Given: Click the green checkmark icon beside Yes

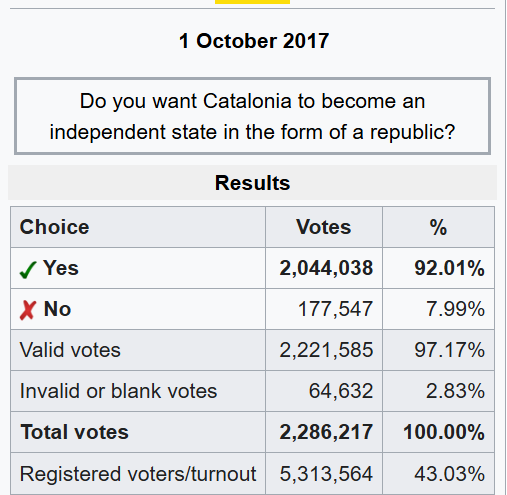Looking at the screenshot, I should point(28,269).
